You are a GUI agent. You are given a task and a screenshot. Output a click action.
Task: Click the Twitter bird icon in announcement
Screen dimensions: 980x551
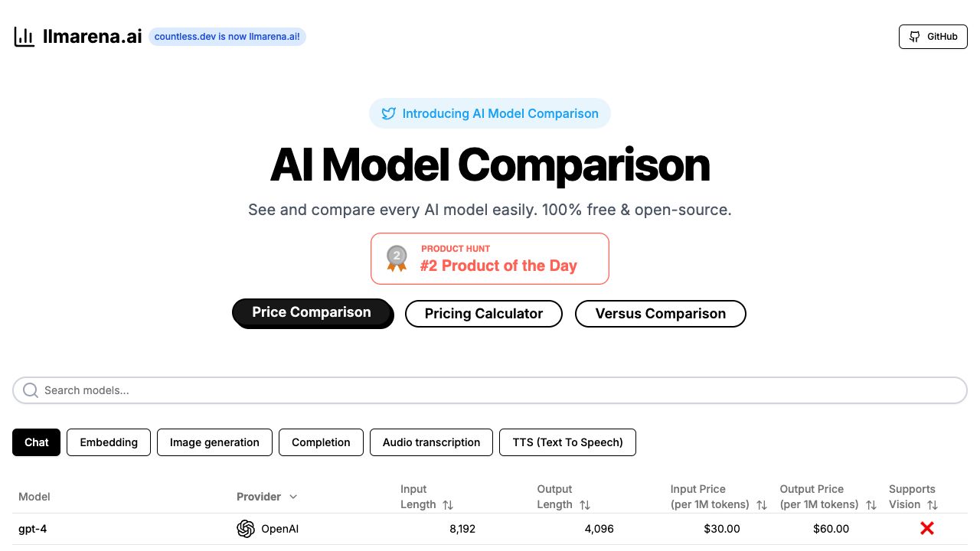[x=389, y=114]
